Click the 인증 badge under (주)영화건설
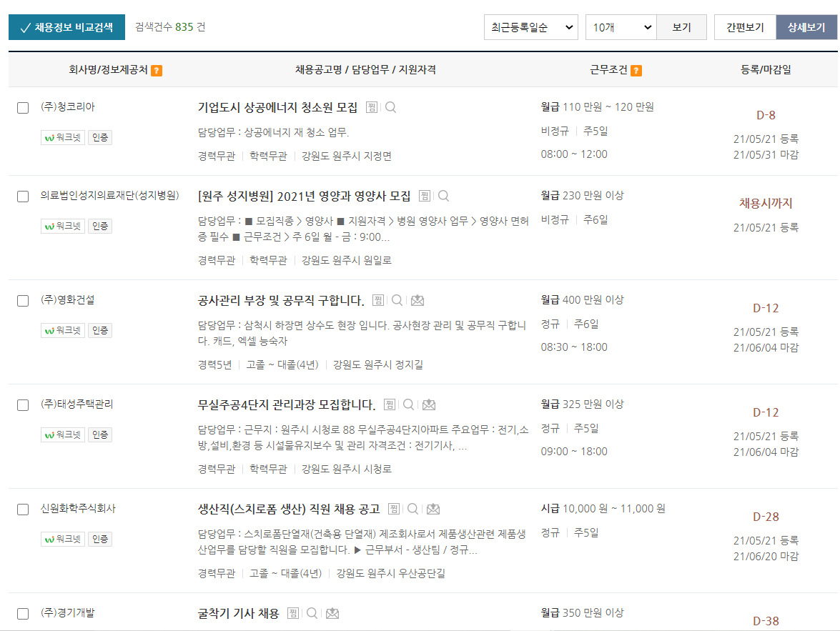The height and width of the screenshot is (631, 840). pyautogui.click(x=100, y=330)
